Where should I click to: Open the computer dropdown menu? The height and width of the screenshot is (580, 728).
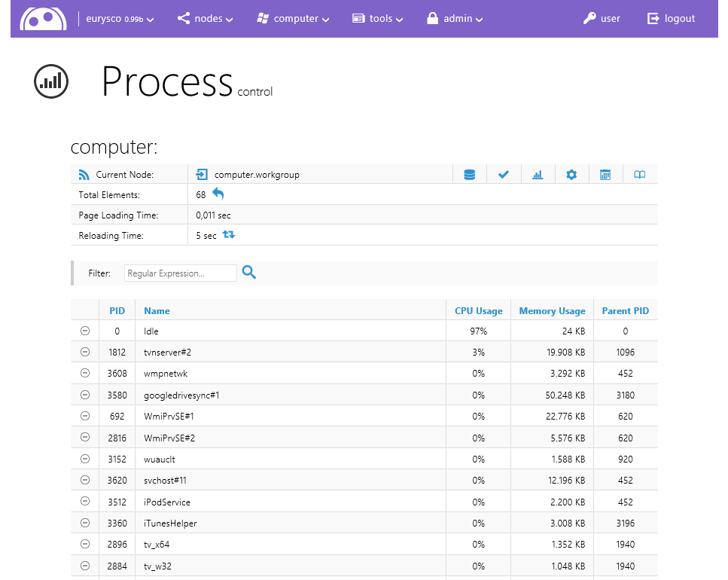[x=293, y=19]
